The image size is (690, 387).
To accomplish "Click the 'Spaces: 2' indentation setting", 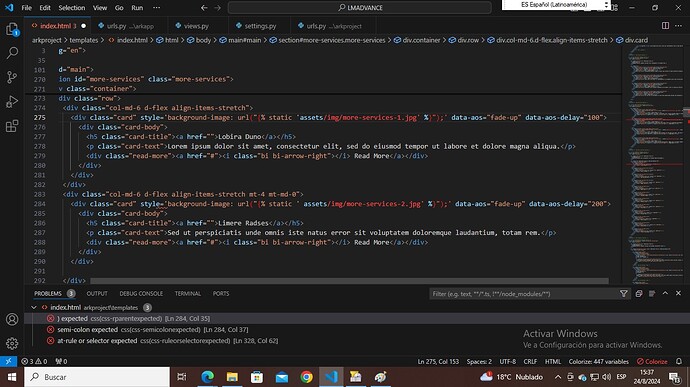I will point(479,361).
